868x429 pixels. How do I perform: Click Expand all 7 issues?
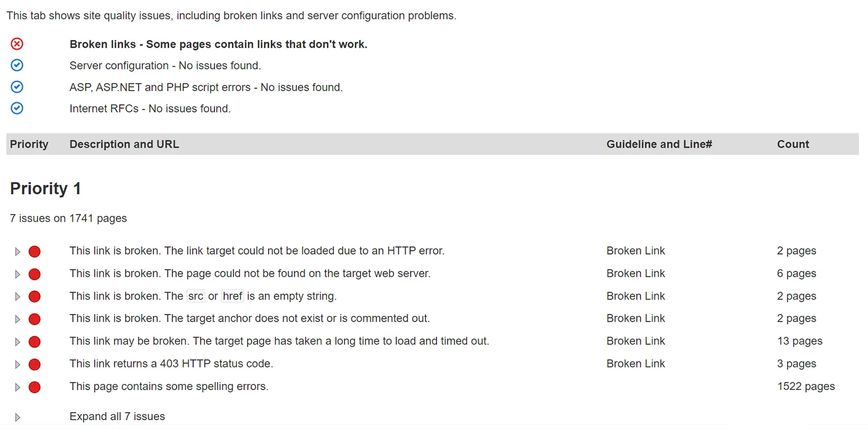tap(117, 416)
